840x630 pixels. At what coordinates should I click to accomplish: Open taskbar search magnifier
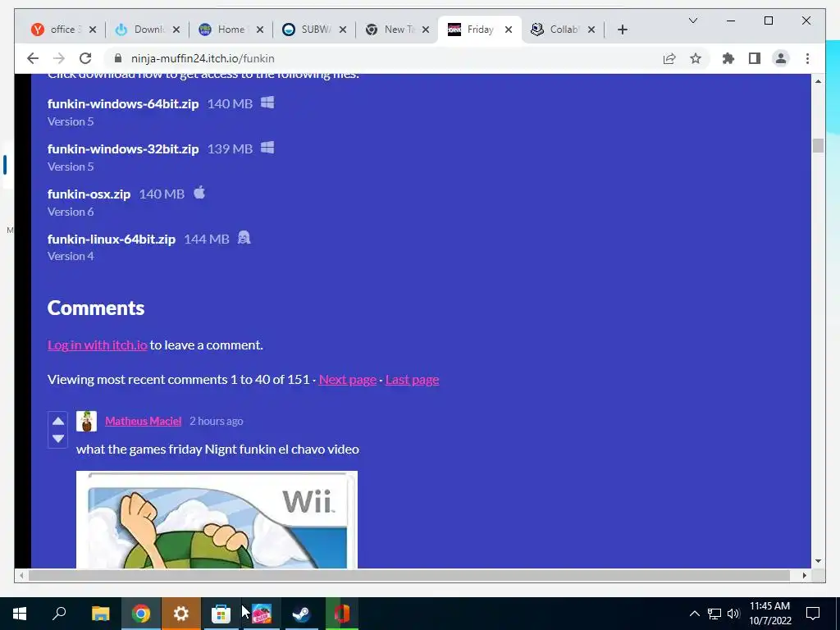[59, 614]
